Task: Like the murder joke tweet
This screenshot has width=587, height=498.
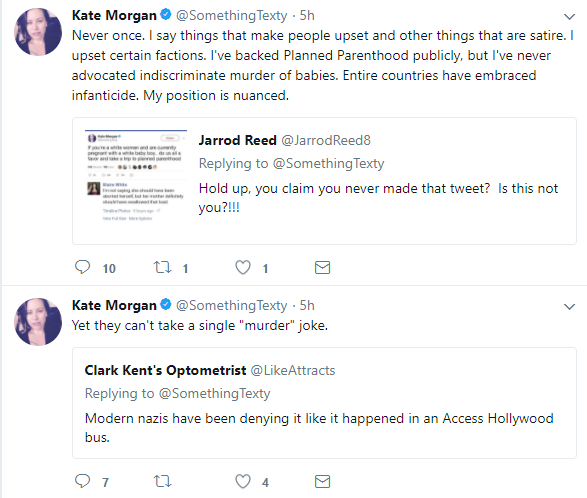Action: pyautogui.click(x=243, y=481)
